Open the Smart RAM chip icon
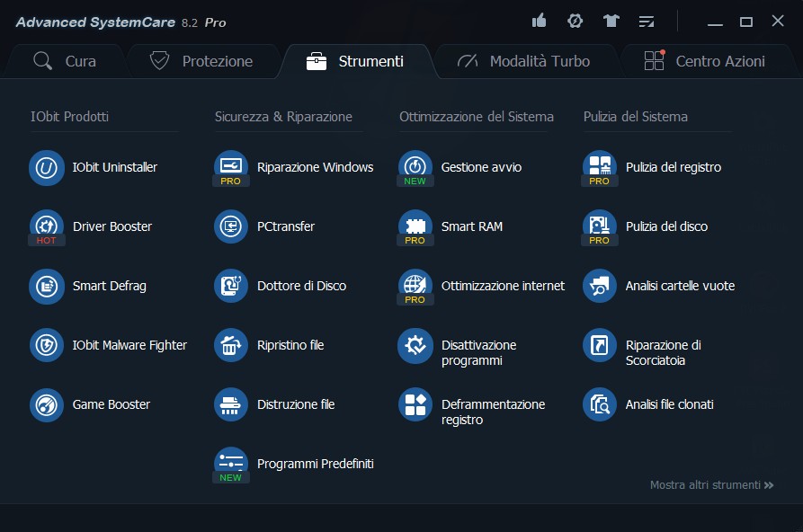 click(x=415, y=226)
